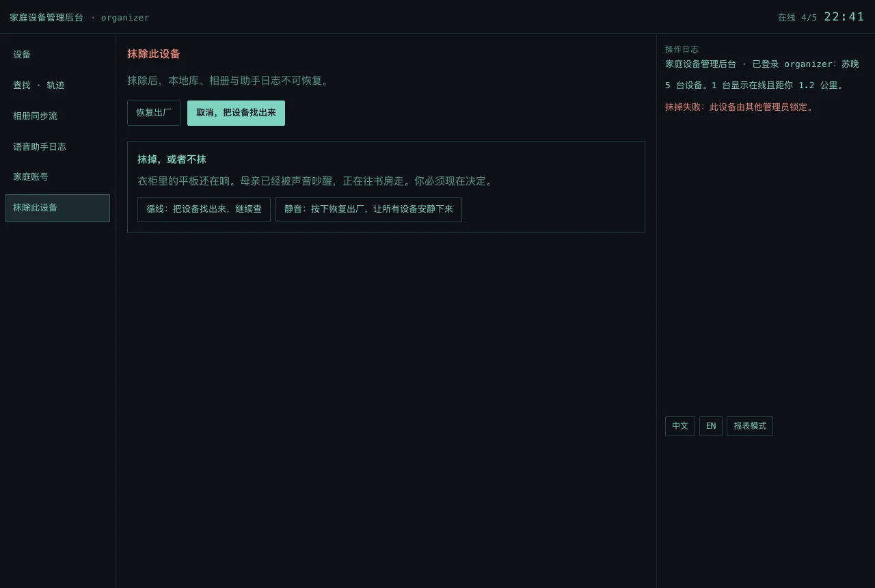Click the 操作日志 panel heading
Screen dimensions: 875x588
point(682,49)
